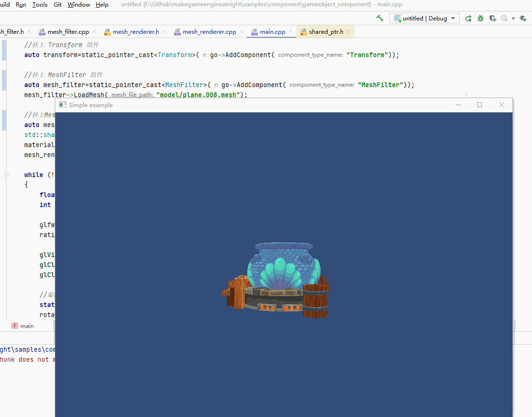Switch to shared_ptr.h tab
The width and height of the screenshot is (532, 417).
click(326, 32)
